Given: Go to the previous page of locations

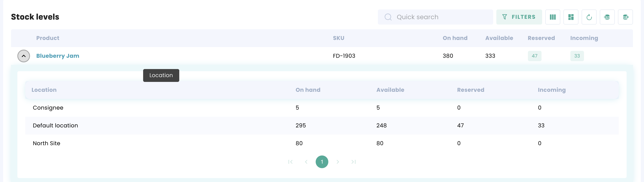Looking at the screenshot, I should [306, 162].
